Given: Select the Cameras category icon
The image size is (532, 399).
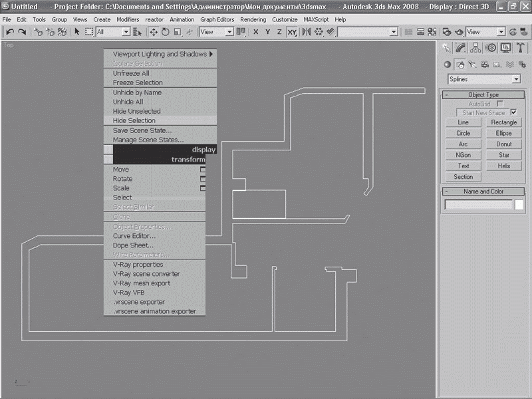Looking at the screenshot, I should pyautogui.click(x=484, y=65).
